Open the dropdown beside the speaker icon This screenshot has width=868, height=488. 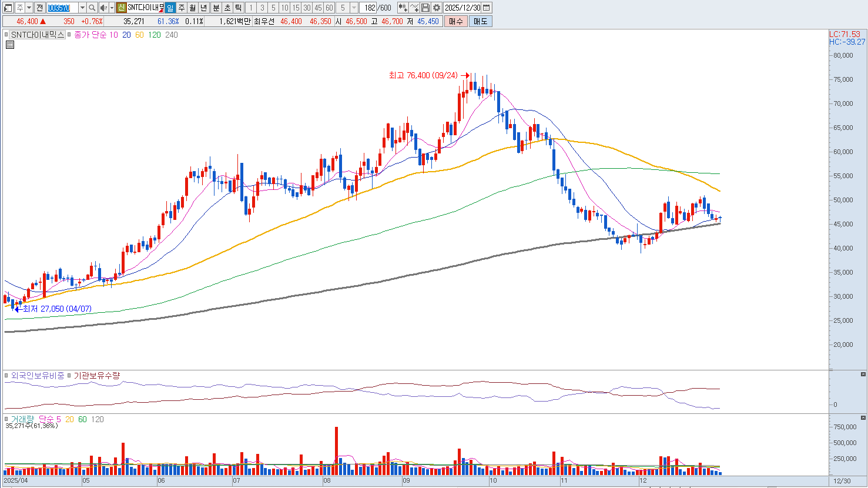[x=112, y=8]
